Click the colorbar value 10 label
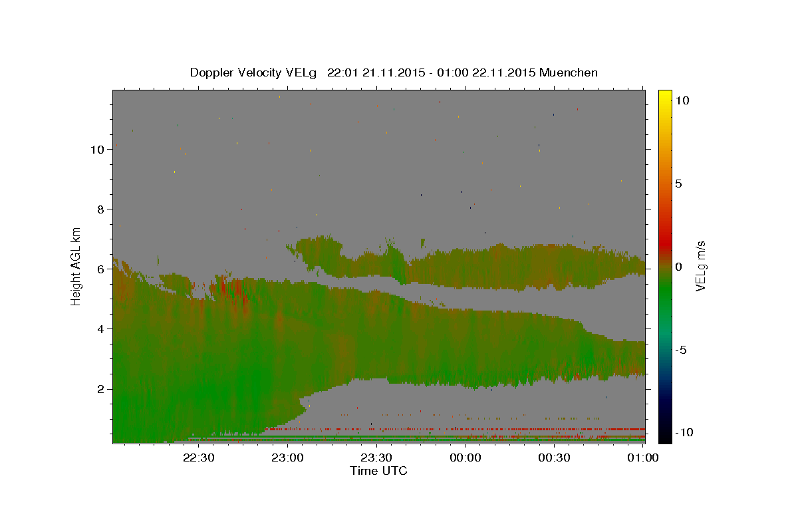 (682, 100)
